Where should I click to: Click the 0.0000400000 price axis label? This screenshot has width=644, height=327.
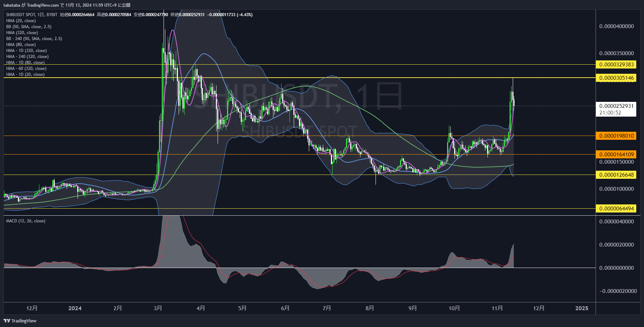point(617,26)
